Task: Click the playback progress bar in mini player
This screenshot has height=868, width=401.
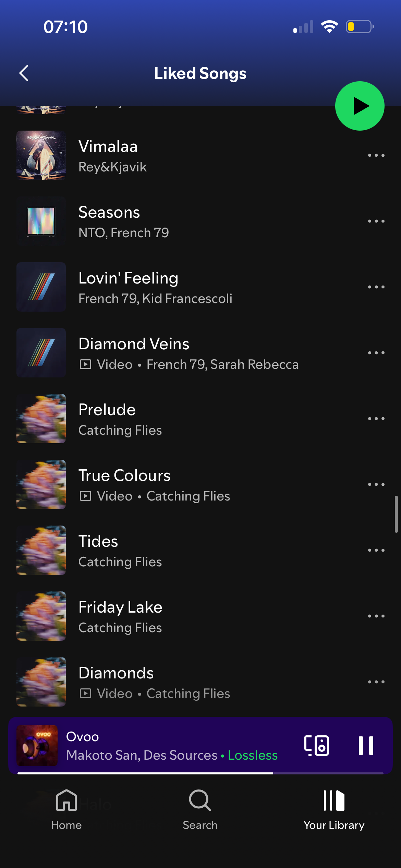Action: tap(200, 773)
